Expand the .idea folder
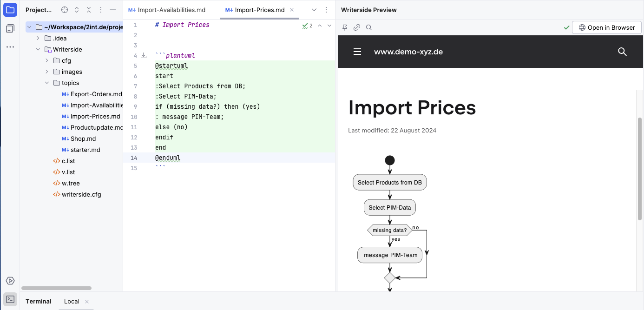The height and width of the screenshot is (310, 644). [x=38, y=38]
